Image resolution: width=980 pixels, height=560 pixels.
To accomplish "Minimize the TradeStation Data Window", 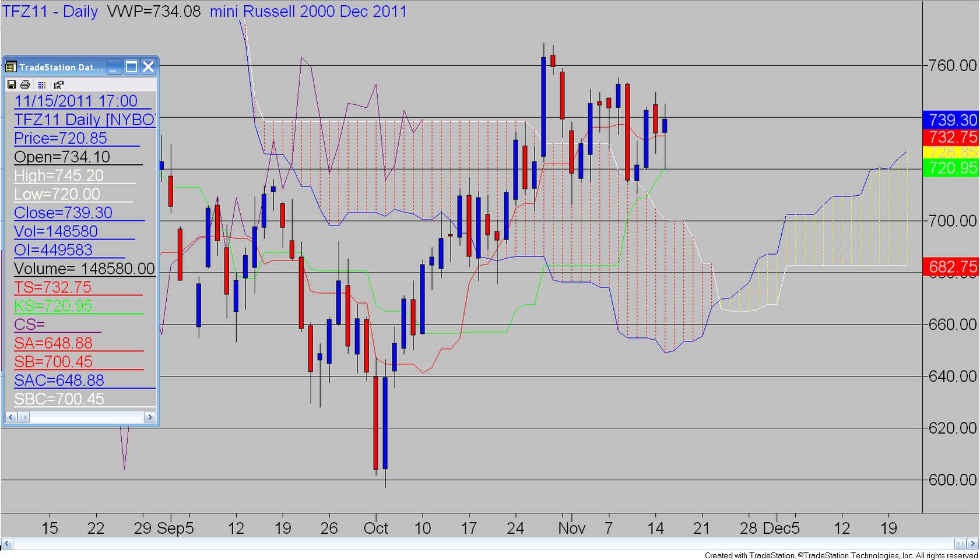I will pyautogui.click(x=114, y=67).
